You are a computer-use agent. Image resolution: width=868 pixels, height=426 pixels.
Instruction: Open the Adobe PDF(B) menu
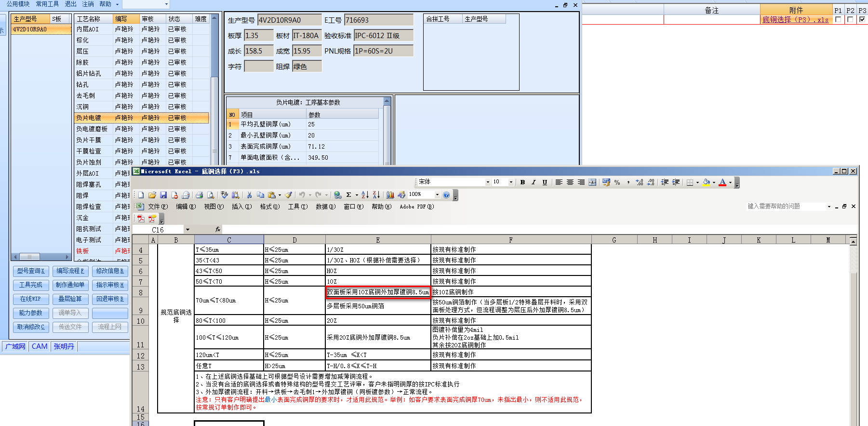tap(416, 206)
